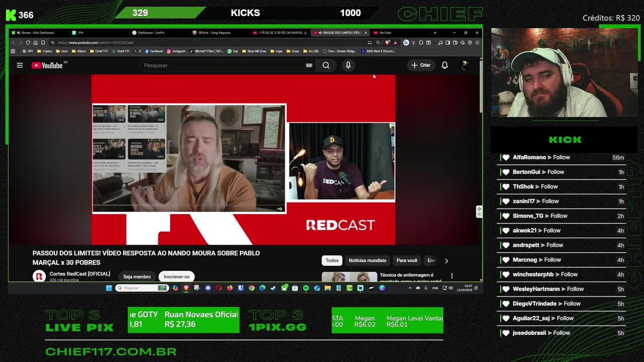Open the X bookmark in the bookmarks bar
This screenshot has width=644, height=362.
click(x=137, y=51)
